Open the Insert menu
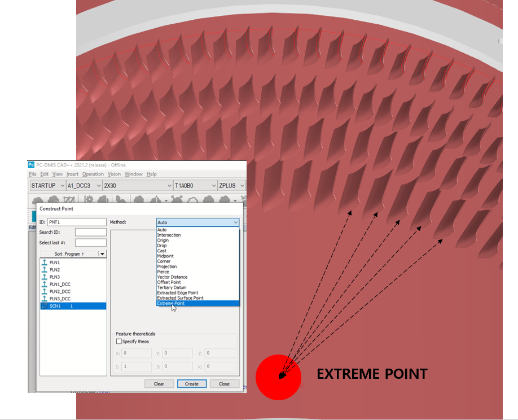The image size is (518, 420). [72, 174]
